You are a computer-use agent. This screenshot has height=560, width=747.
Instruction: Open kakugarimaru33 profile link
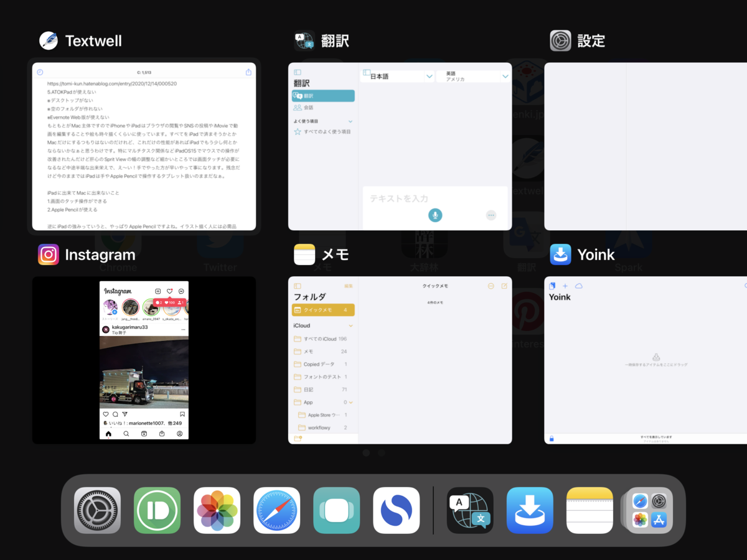(130, 327)
